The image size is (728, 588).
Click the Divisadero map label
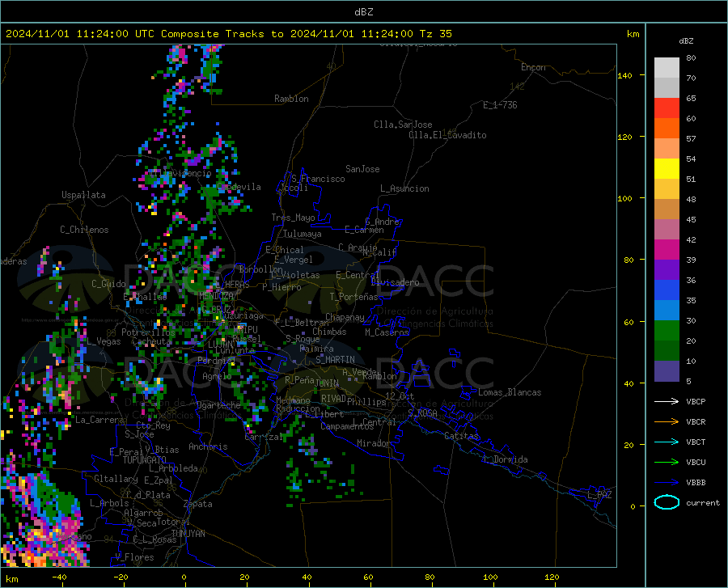(395, 282)
